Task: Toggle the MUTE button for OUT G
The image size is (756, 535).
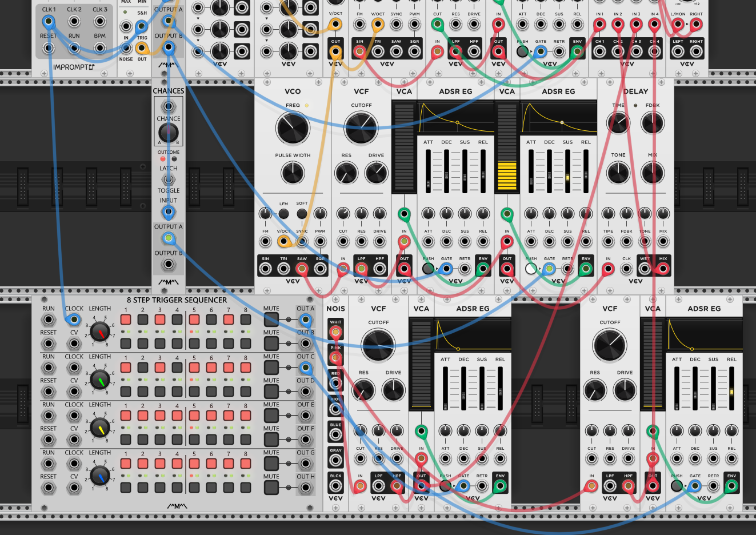Action: 271,464
